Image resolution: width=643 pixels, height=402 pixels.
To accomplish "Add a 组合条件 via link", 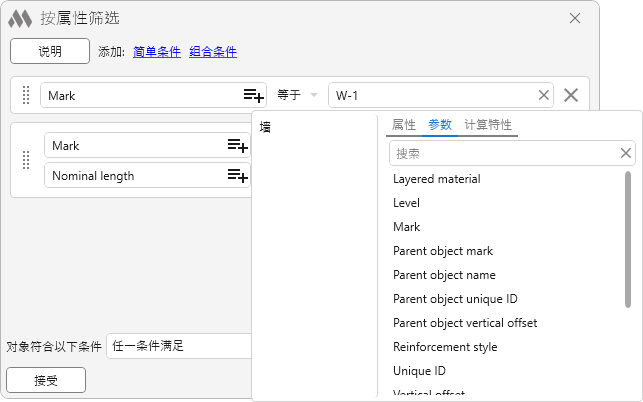I will [212, 52].
